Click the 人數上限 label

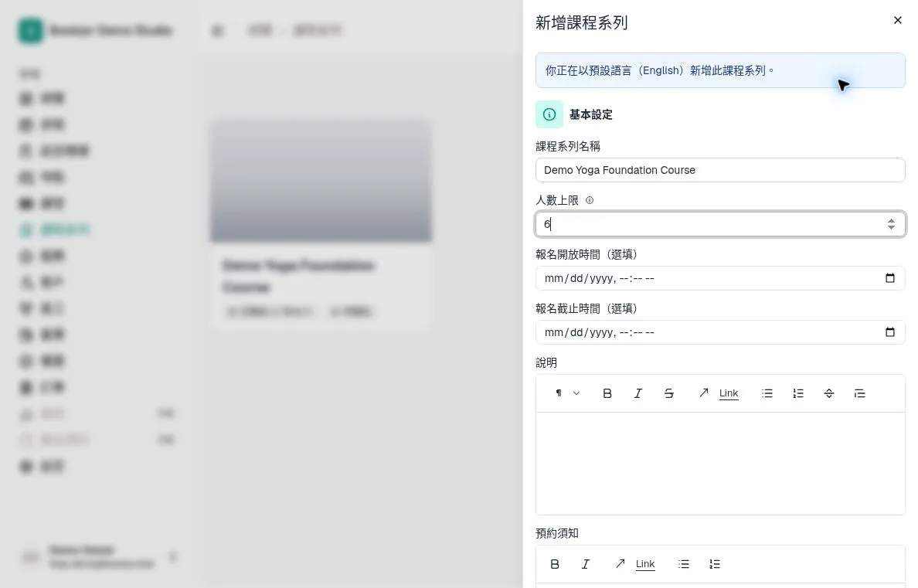(557, 200)
